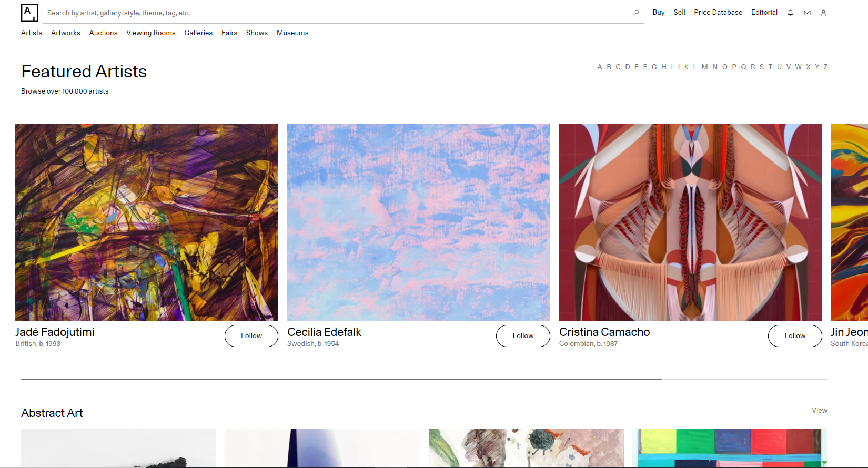Jump to artists starting with M
This screenshot has width=868, height=468.
[x=704, y=67]
